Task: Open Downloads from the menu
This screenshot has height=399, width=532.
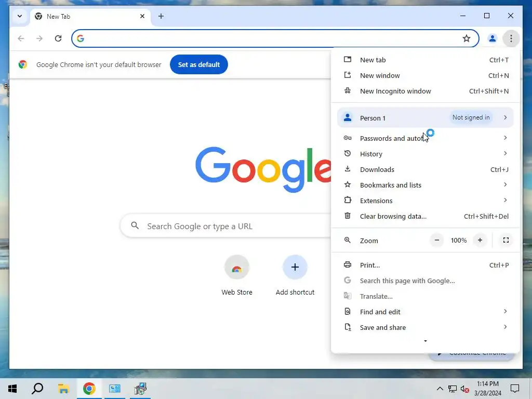Action: click(x=425, y=169)
